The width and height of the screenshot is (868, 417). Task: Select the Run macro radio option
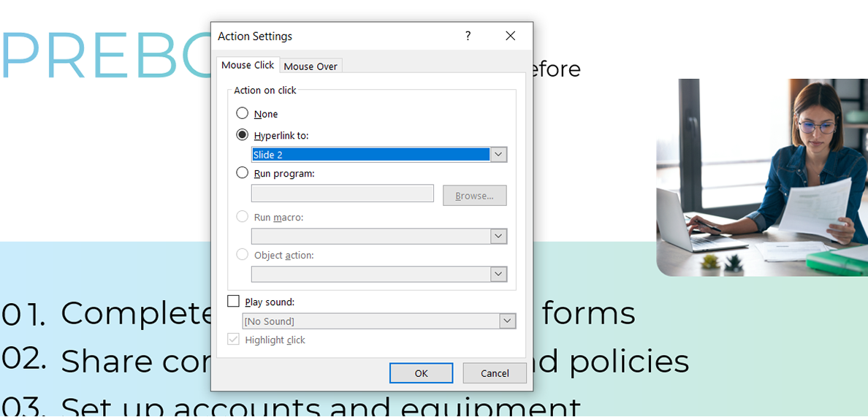243,217
